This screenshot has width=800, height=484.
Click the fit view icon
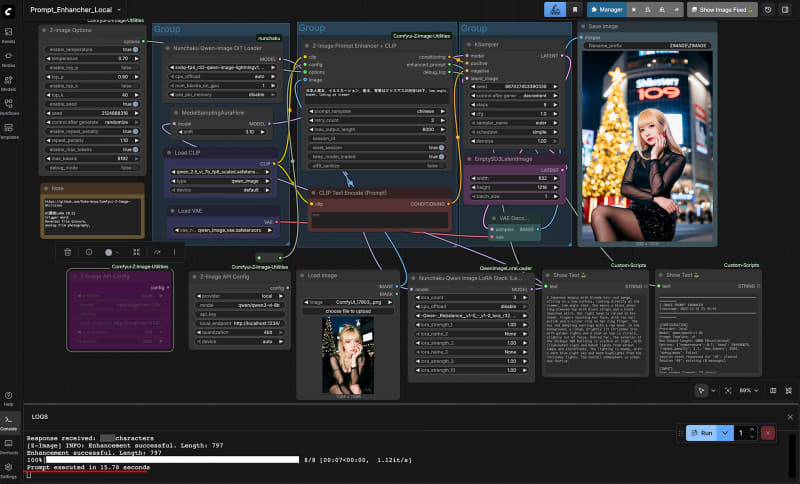[728, 390]
